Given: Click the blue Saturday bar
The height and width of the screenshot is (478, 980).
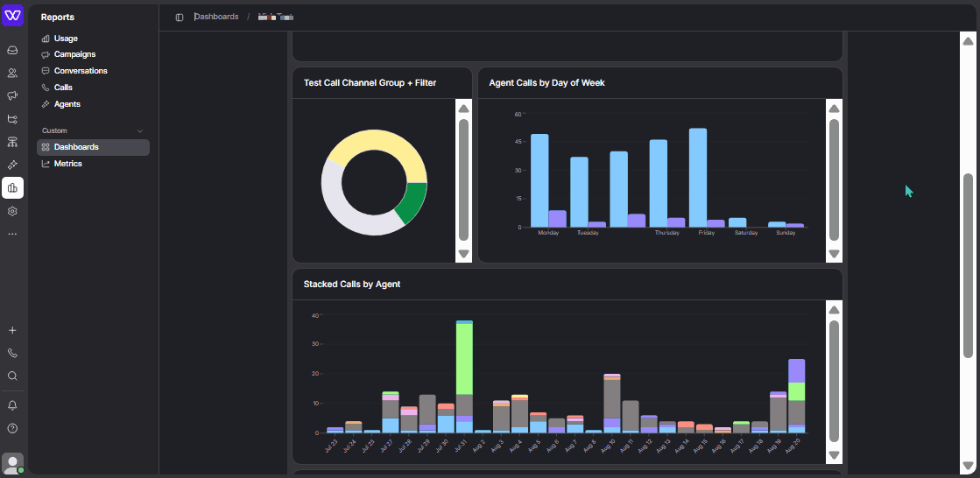Looking at the screenshot, I should click(x=737, y=222).
